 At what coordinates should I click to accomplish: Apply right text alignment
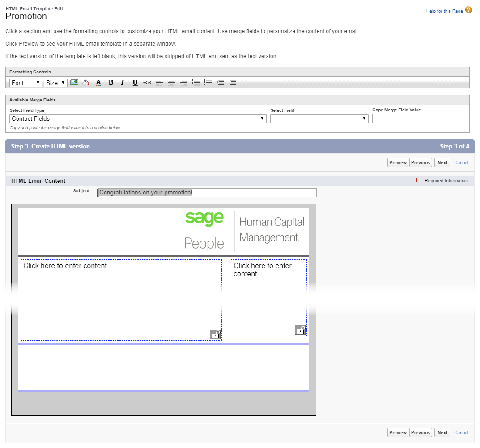[x=183, y=83]
